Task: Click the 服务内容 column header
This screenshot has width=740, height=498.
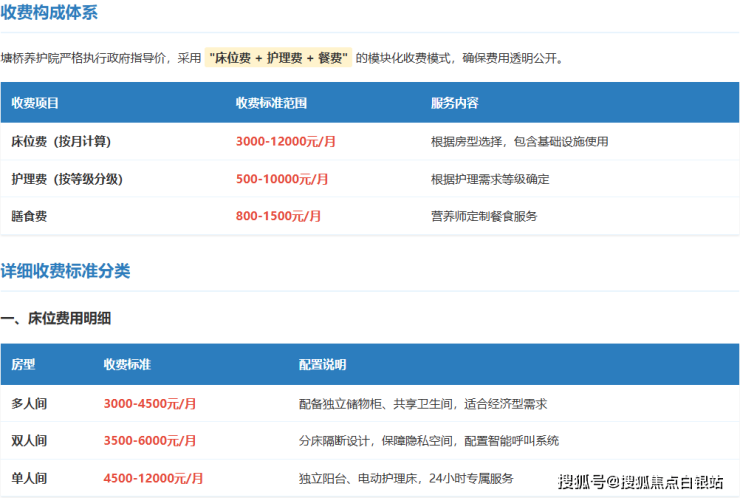Action: (x=454, y=103)
